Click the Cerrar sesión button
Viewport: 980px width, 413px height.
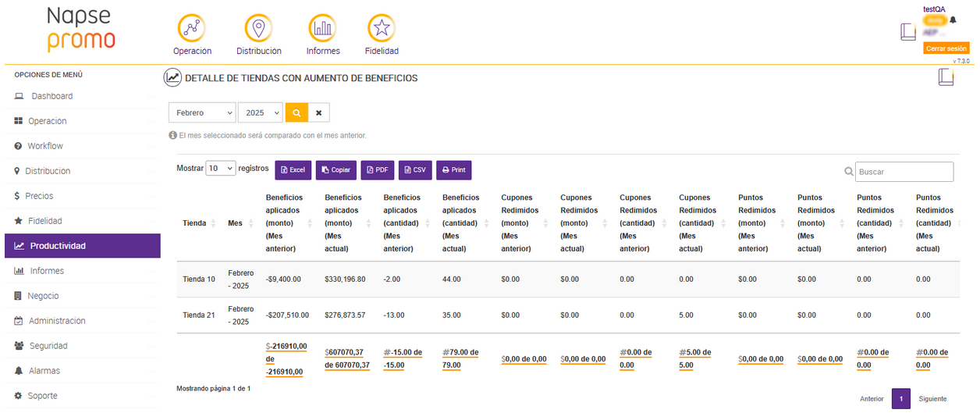pyautogui.click(x=946, y=48)
